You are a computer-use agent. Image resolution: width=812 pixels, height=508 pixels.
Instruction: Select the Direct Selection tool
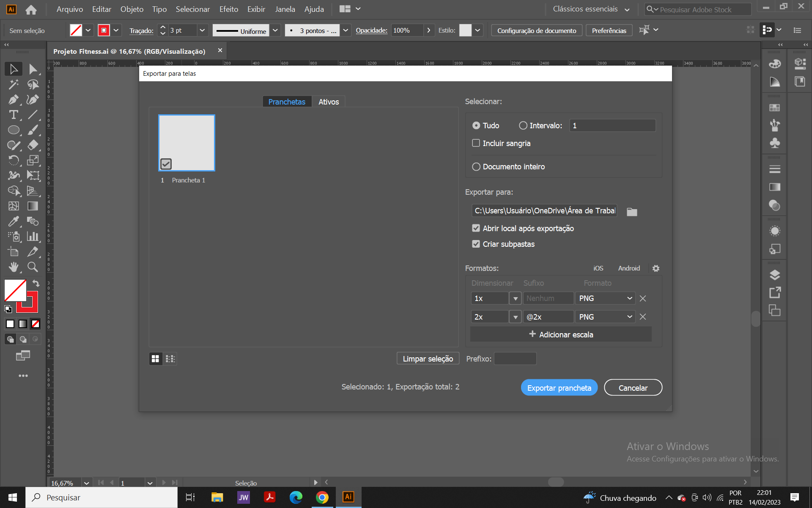tap(33, 69)
